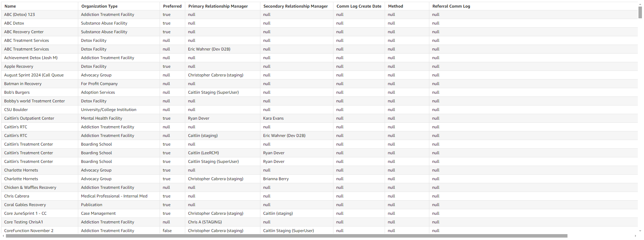The image size is (644, 240).
Task: Click the Chris A (STAGING) manager cell
Action: pyautogui.click(x=205, y=222)
